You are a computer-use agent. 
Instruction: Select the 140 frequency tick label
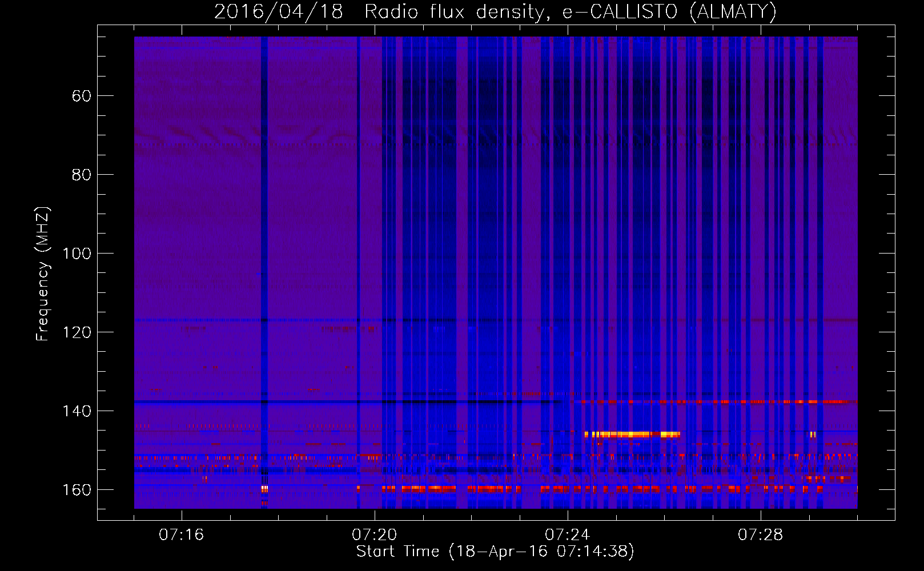(x=77, y=411)
